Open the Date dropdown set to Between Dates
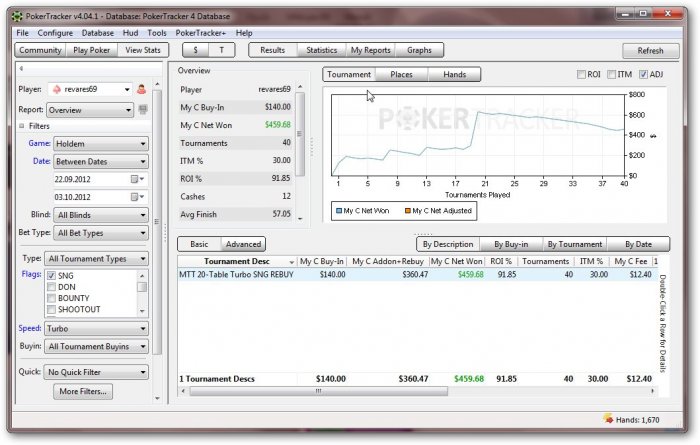 (101, 162)
